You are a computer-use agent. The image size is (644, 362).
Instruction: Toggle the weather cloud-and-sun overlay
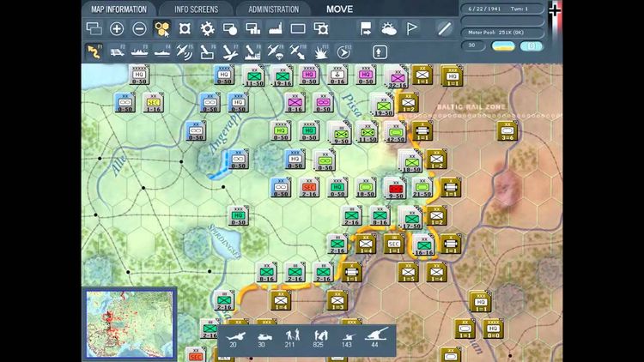click(388, 28)
